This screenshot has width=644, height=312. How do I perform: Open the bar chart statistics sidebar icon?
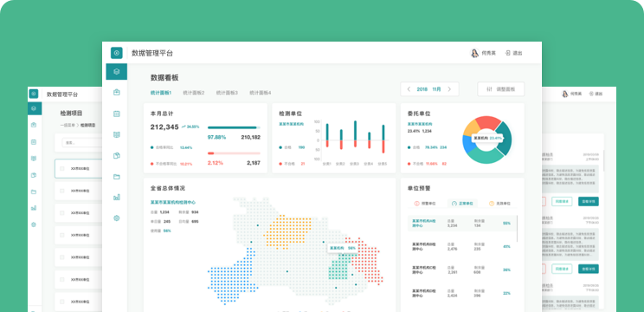click(x=117, y=198)
